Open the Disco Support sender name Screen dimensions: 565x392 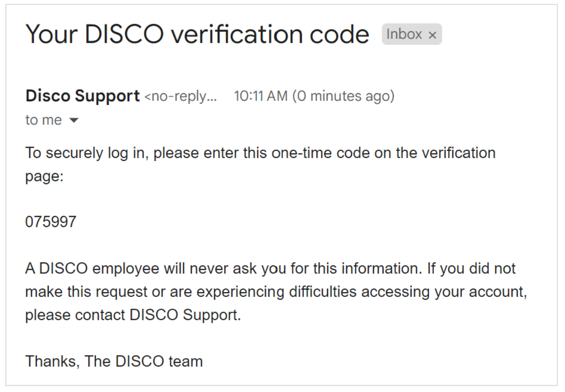tap(83, 96)
